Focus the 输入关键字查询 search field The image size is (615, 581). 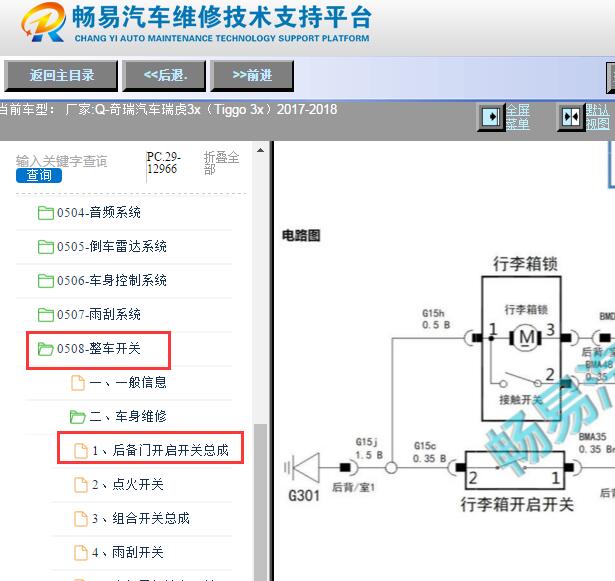point(62,161)
